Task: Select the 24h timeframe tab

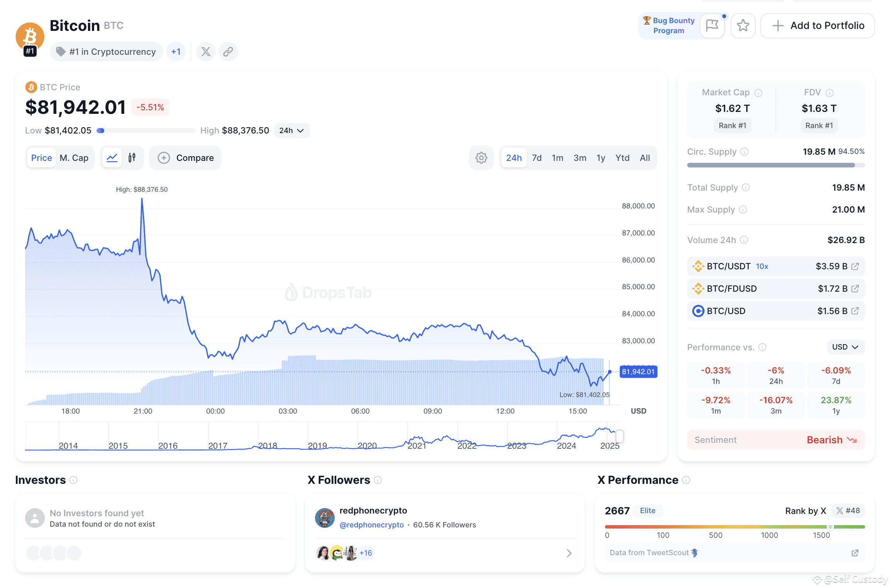Action: click(x=514, y=158)
